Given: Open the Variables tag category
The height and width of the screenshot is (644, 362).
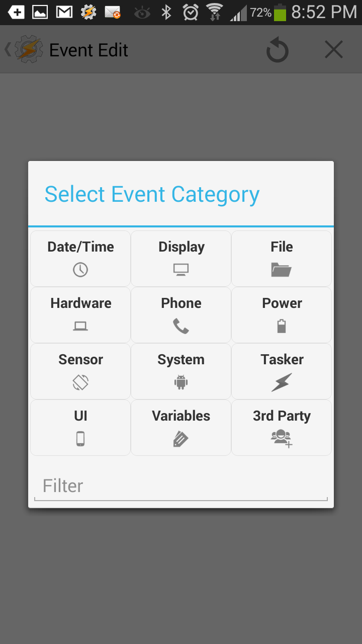Looking at the screenshot, I should 181,428.
